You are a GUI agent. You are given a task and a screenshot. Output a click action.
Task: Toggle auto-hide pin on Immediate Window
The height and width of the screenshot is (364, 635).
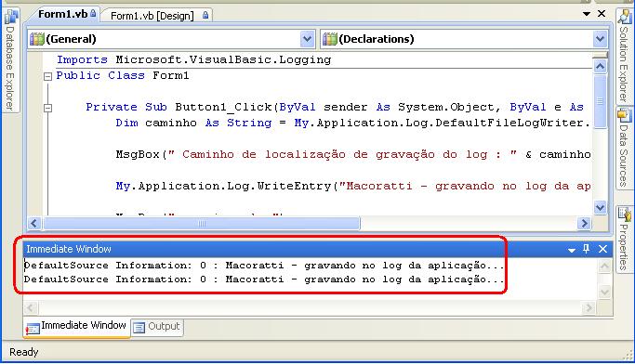(x=586, y=249)
